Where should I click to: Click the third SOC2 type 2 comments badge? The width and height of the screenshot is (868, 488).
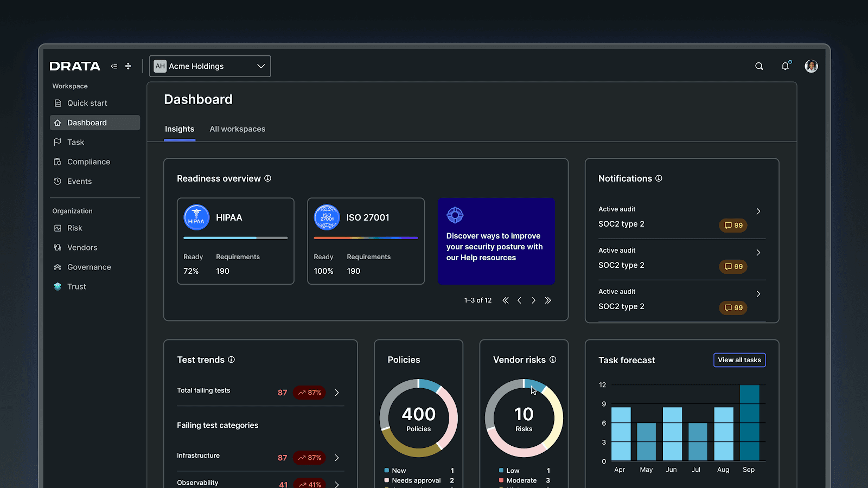pos(733,307)
